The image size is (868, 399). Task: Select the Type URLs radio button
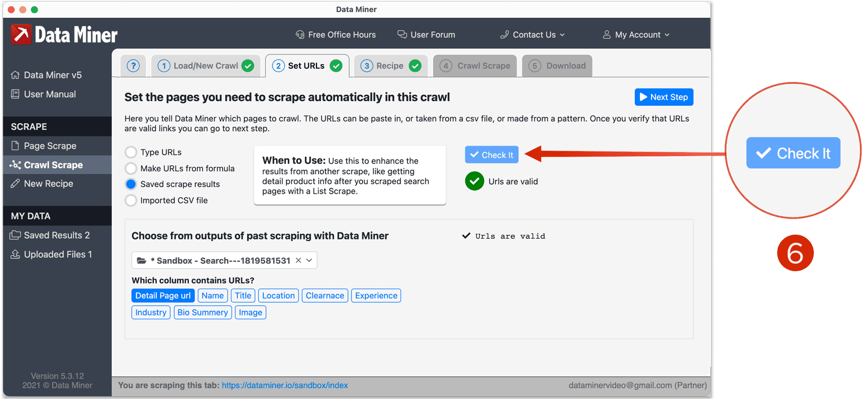pos(131,152)
